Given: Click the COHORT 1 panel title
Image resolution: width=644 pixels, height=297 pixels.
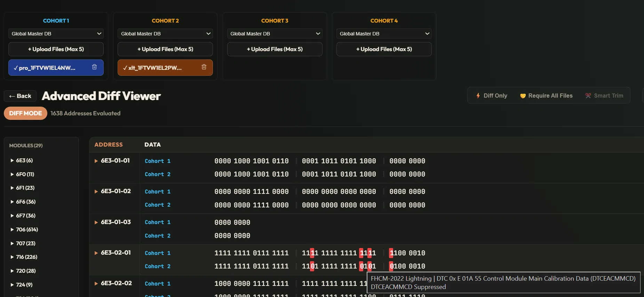Looking at the screenshot, I should click(56, 21).
